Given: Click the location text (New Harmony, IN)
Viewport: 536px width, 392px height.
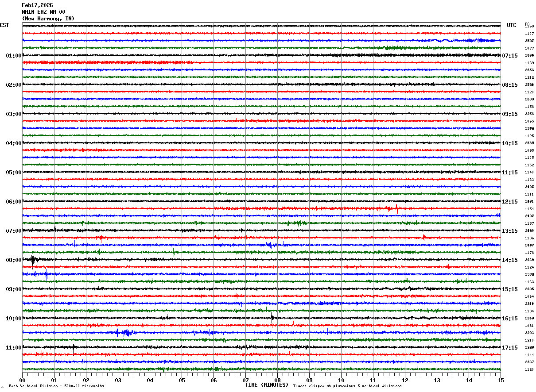Looking at the screenshot, I should [48, 19].
